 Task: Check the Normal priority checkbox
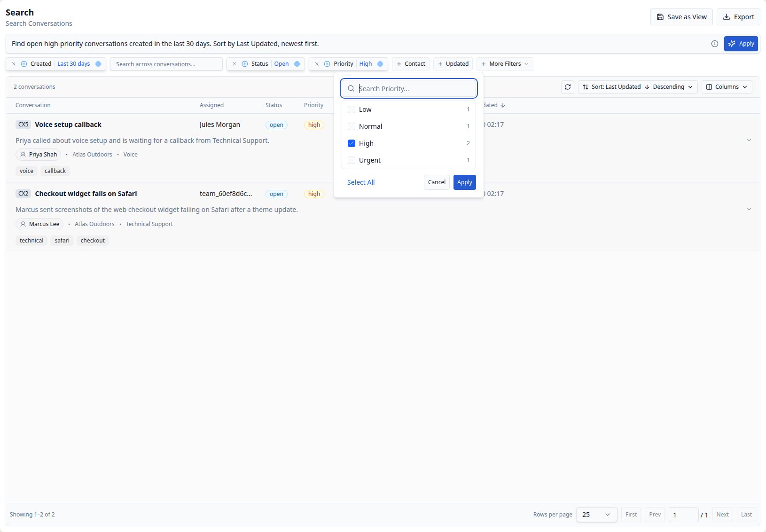click(x=352, y=126)
